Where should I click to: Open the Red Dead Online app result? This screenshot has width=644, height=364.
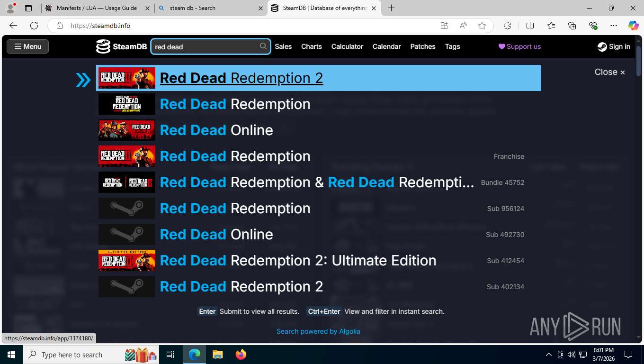(318, 130)
